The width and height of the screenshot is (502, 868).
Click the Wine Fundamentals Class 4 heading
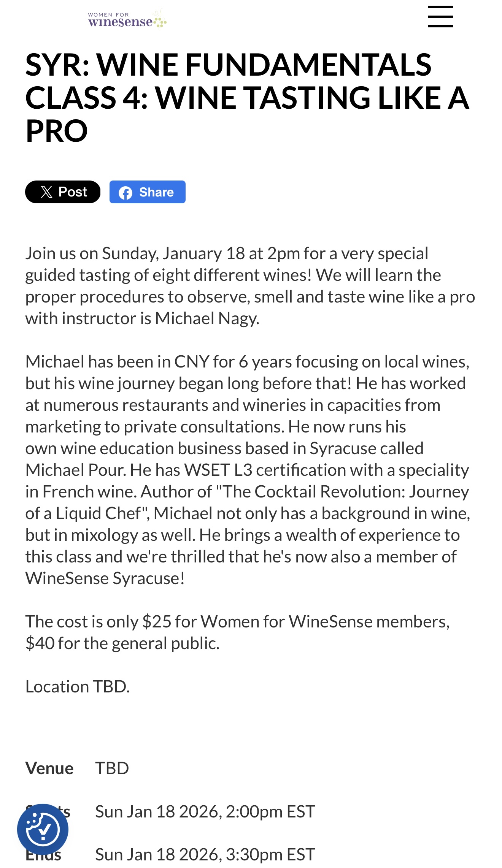click(x=247, y=97)
